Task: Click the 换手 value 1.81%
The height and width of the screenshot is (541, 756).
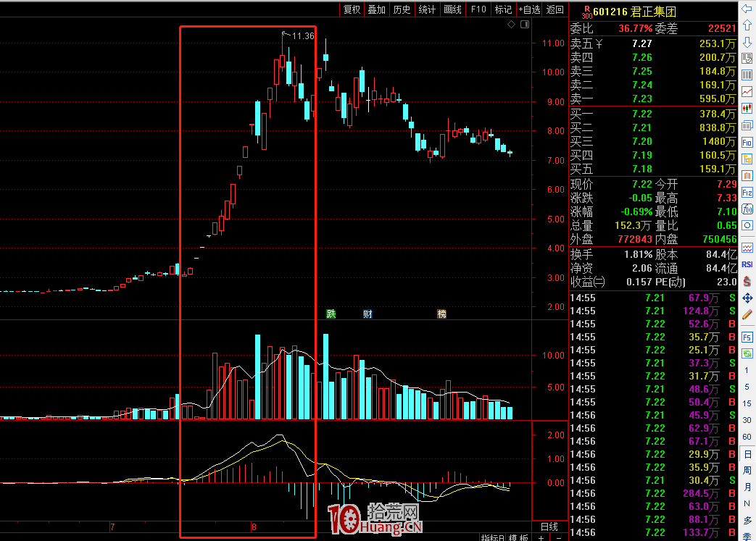Action: pyautogui.click(x=638, y=254)
